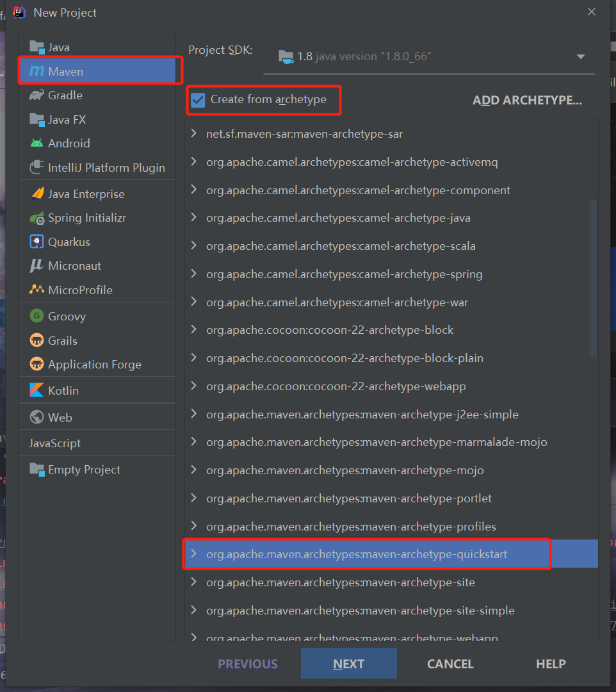Click the Spring Initializr icon

point(37,218)
